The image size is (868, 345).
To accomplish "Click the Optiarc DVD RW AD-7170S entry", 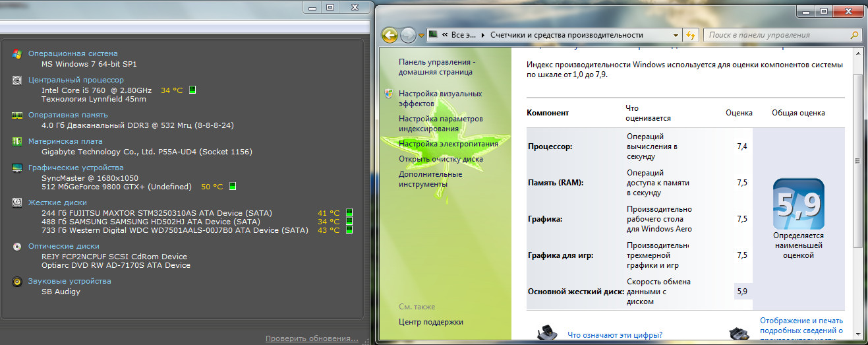I will (x=116, y=265).
